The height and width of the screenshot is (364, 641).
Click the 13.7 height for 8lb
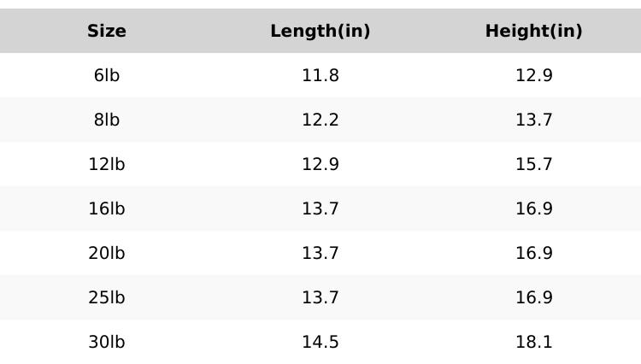click(534, 120)
